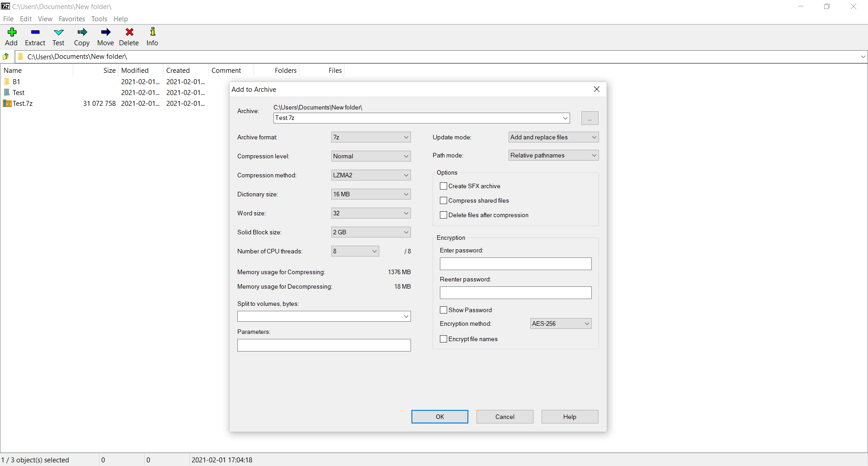Open the Favorites menu
The image size is (868, 466).
(72, 19)
